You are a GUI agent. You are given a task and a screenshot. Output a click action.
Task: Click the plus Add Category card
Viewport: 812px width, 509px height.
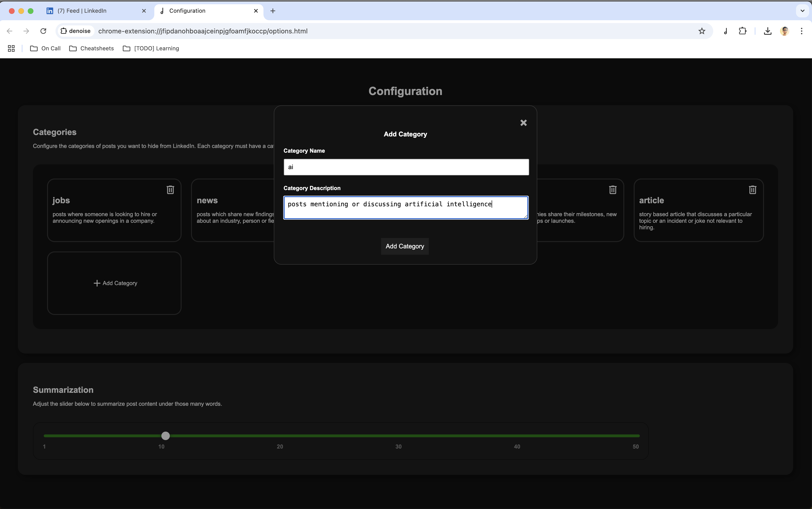(115, 283)
